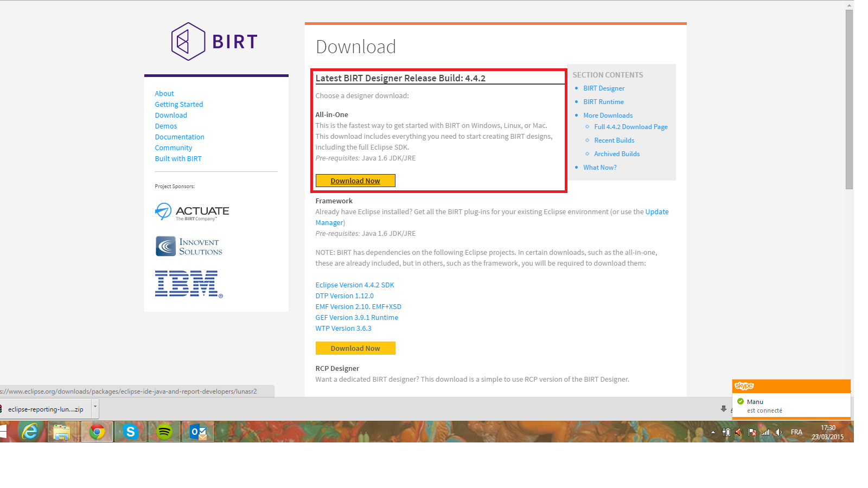Click the SECTION CONTENTS heading
The width and height of the screenshot is (868, 488).
(608, 75)
